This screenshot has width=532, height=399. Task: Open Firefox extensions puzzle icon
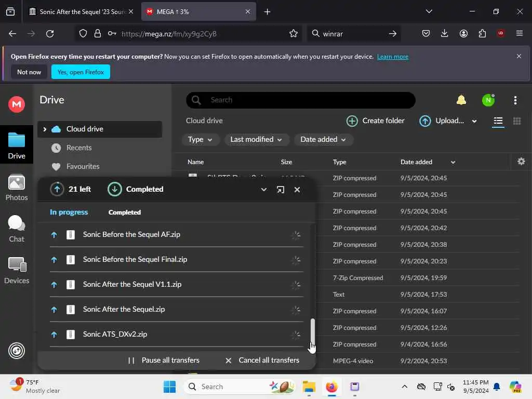pos(482,34)
